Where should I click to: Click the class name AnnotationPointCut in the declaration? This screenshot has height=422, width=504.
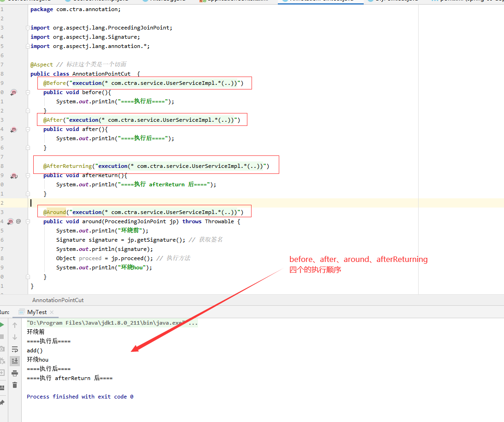(x=101, y=74)
